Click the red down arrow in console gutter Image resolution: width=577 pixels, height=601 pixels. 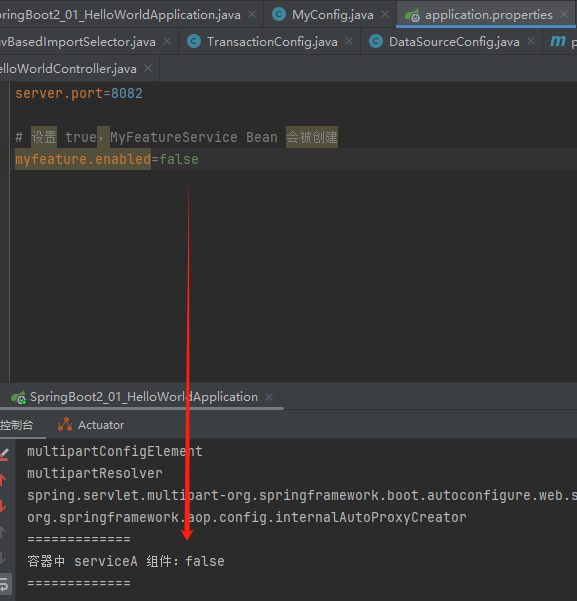(x=3, y=506)
